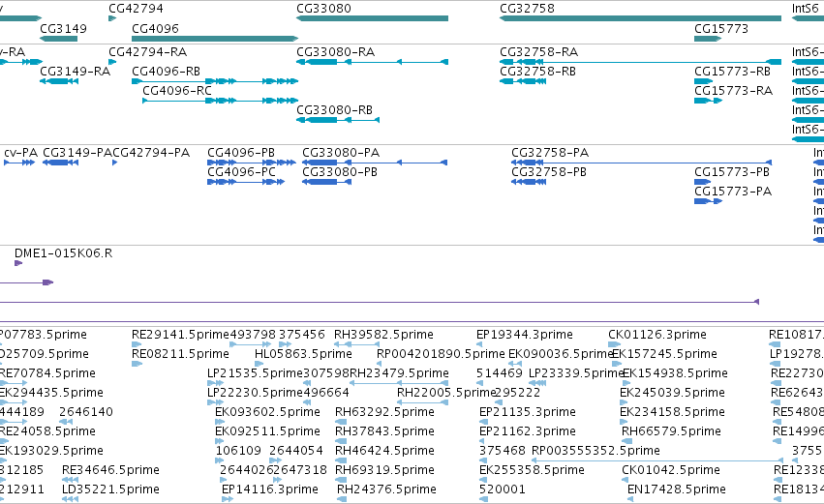Select EST EP14116.3prime label
The height and width of the screenshot is (504, 824).
pos(270,489)
